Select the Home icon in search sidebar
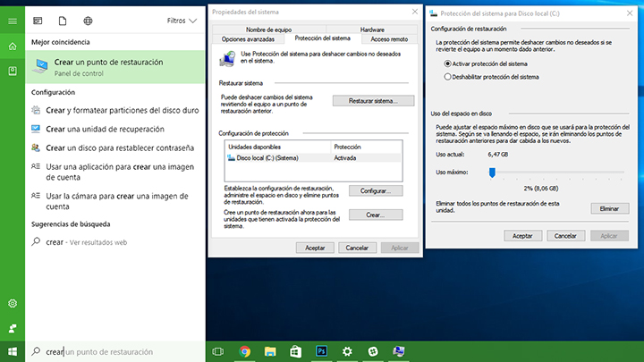This screenshot has width=644, height=362. 13,46
